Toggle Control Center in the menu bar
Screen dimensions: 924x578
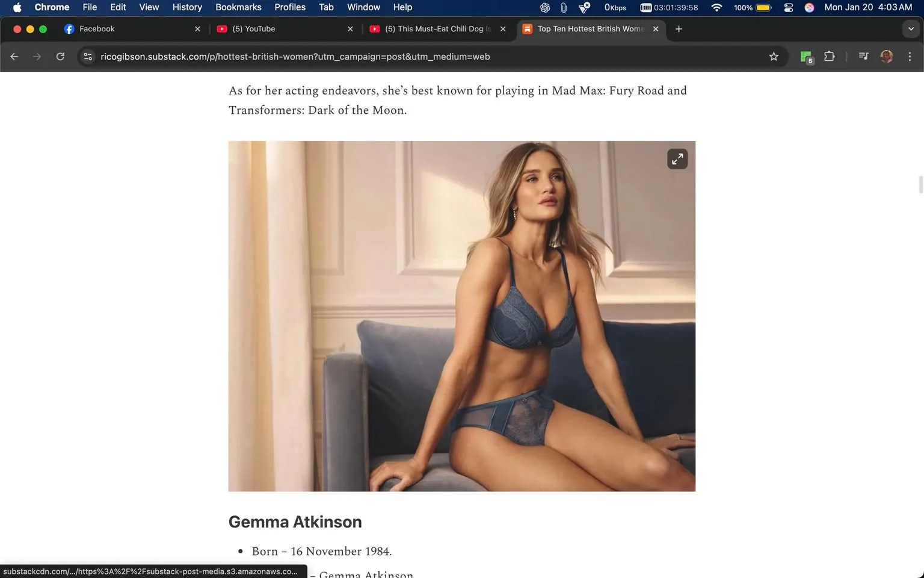pos(788,7)
